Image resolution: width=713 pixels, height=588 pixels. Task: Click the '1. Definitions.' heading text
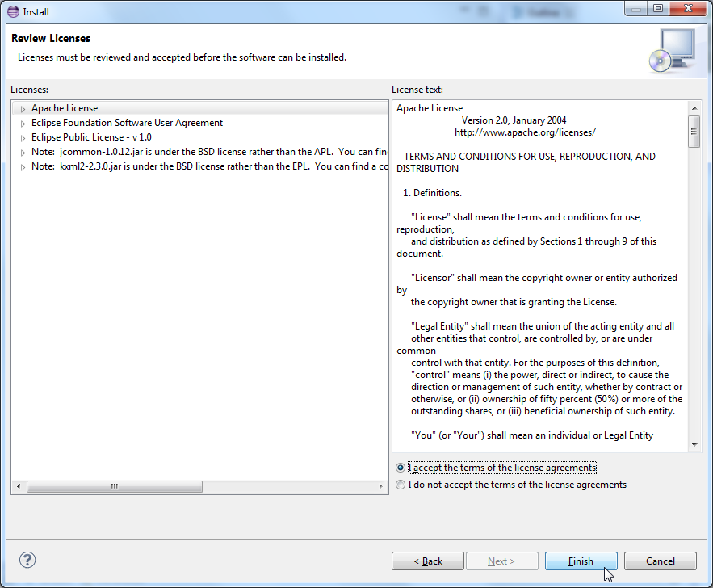(433, 193)
